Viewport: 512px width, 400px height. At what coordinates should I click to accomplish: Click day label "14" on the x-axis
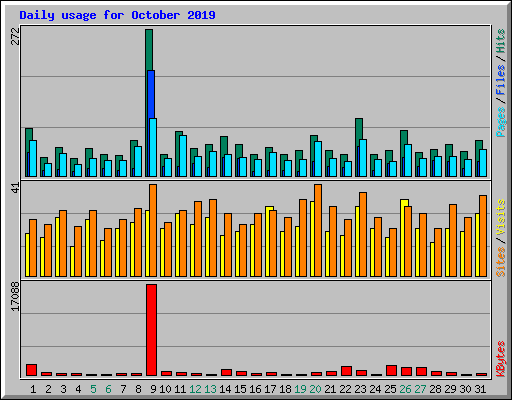point(225,389)
